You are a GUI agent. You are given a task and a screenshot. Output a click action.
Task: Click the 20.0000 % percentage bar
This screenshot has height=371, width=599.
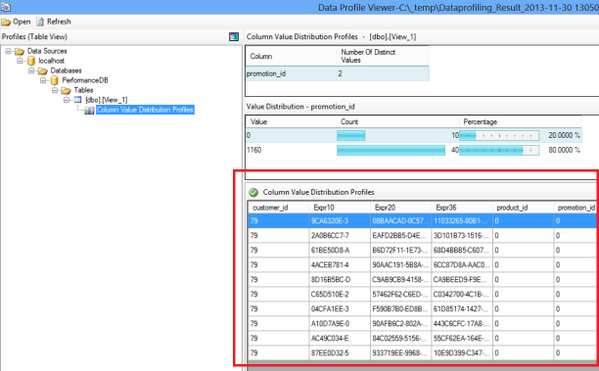coord(499,135)
